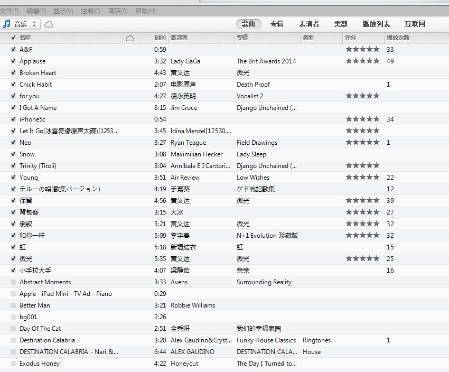Open the 编辑(E) menu
This screenshot has height=372, width=449.
(36, 11)
